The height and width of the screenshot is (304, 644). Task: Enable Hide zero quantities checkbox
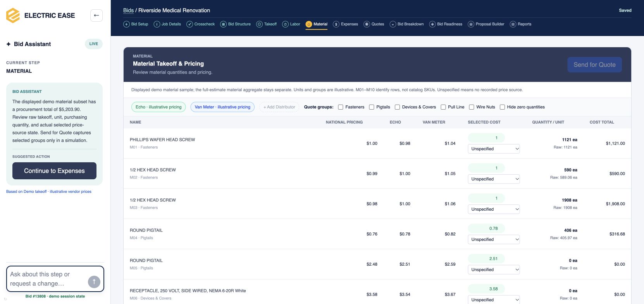(502, 107)
